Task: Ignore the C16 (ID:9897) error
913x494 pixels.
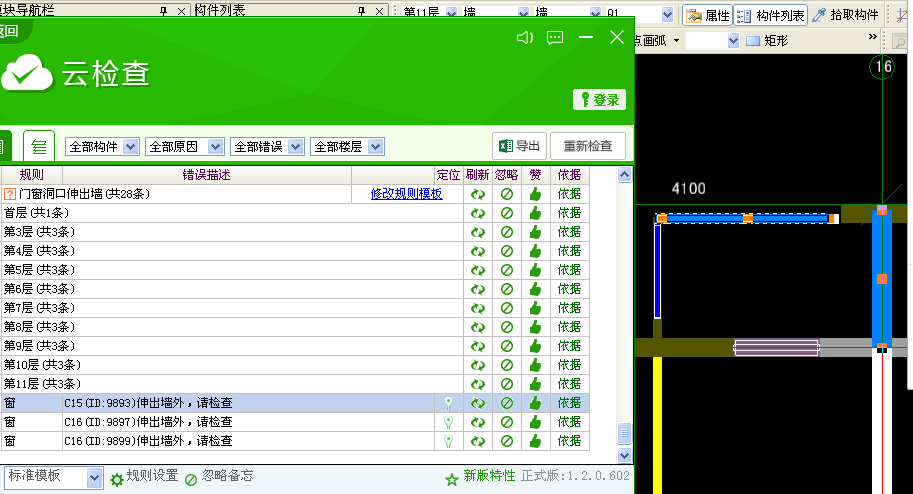Action: coord(507,422)
